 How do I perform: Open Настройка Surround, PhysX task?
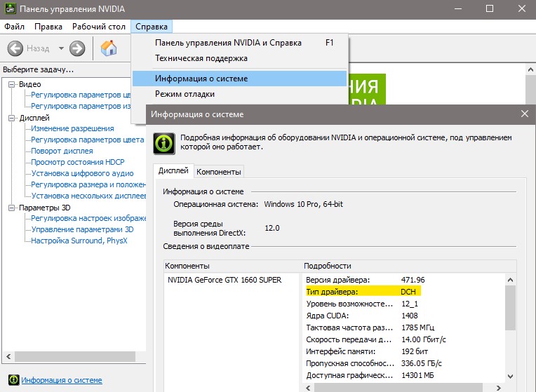pos(79,241)
